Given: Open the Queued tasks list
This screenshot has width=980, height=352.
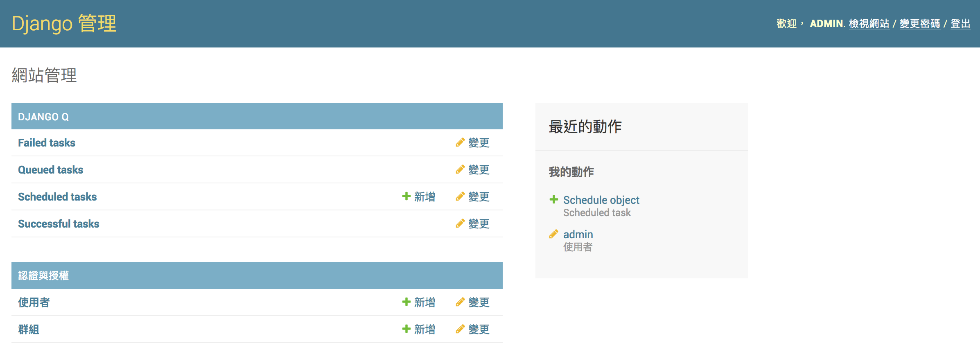Looking at the screenshot, I should pyautogui.click(x=51, y=170).
